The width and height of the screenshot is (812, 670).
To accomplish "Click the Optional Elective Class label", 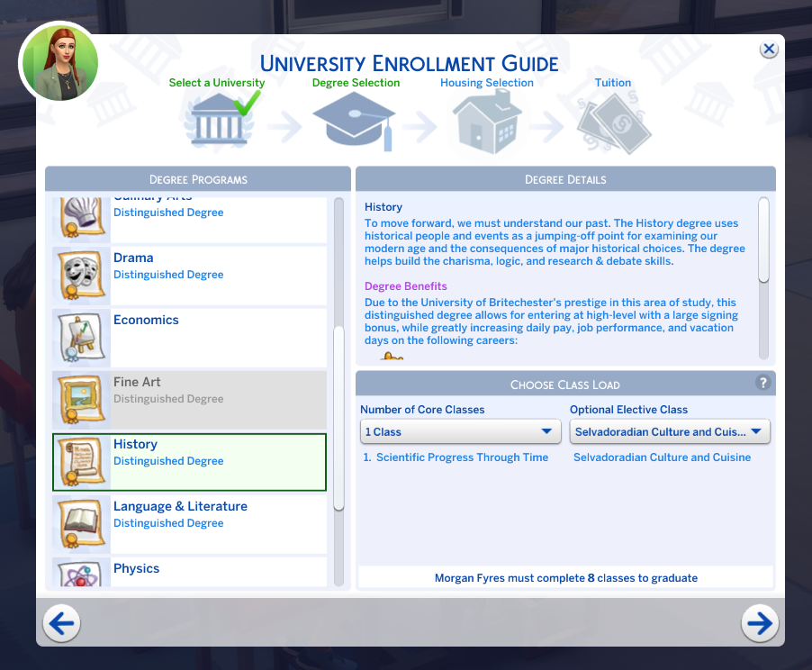I will pos(628,410).
